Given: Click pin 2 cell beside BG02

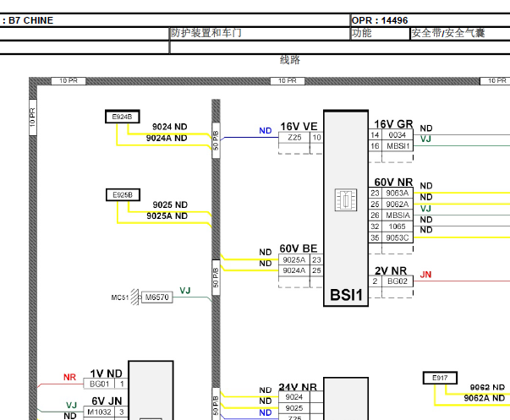Looking at the screenshot, I should click(375, 281).
